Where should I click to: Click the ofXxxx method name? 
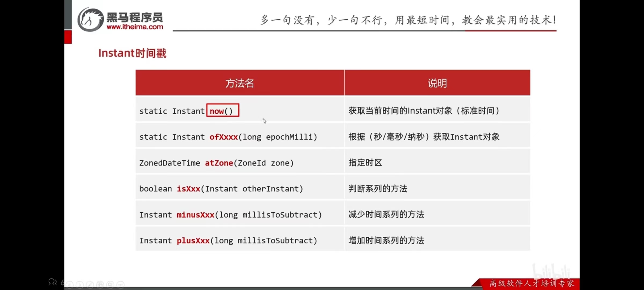[x=224, y=137]
